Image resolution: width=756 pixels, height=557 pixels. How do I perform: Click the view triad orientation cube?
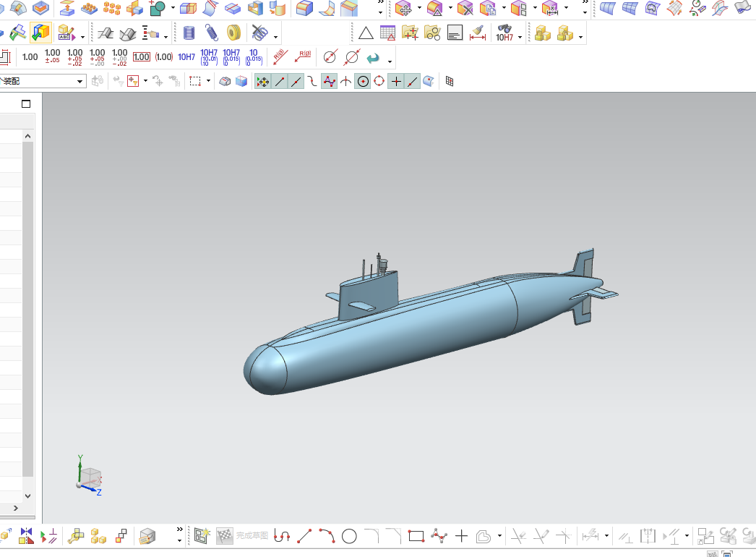(90, 477)
